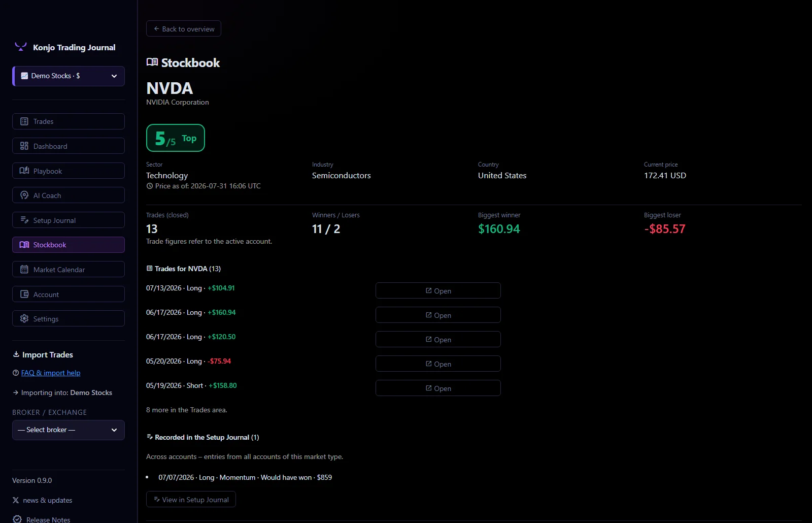The width and height of the screenshot is (812, 523).
Task: Click the chevron arrow on the account selector
Action: pyautogui.click(x=114, y=76)
